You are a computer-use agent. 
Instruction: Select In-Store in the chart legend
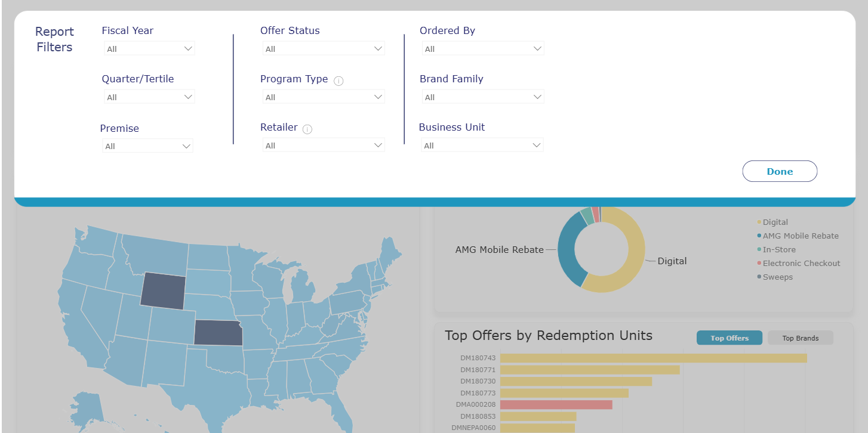point(776,250)
